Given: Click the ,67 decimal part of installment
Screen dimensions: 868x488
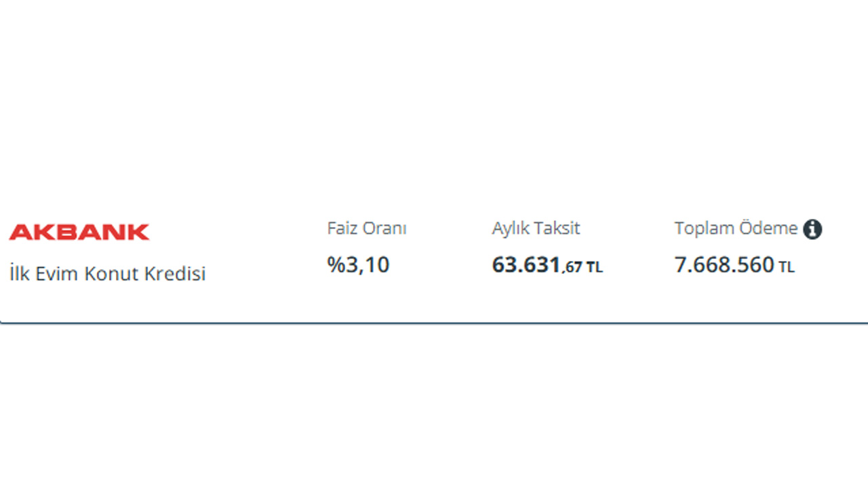Looking at the screenshot, I should [572, 268].
